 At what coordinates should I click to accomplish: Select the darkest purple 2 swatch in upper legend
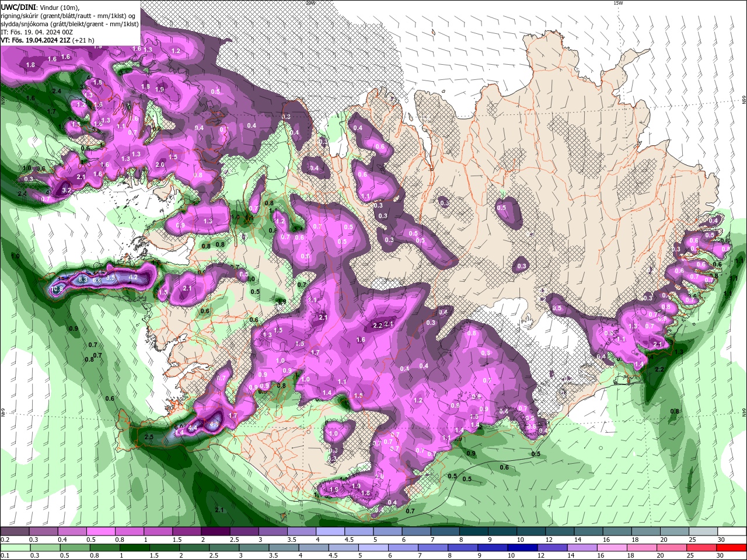click(215, 531)
